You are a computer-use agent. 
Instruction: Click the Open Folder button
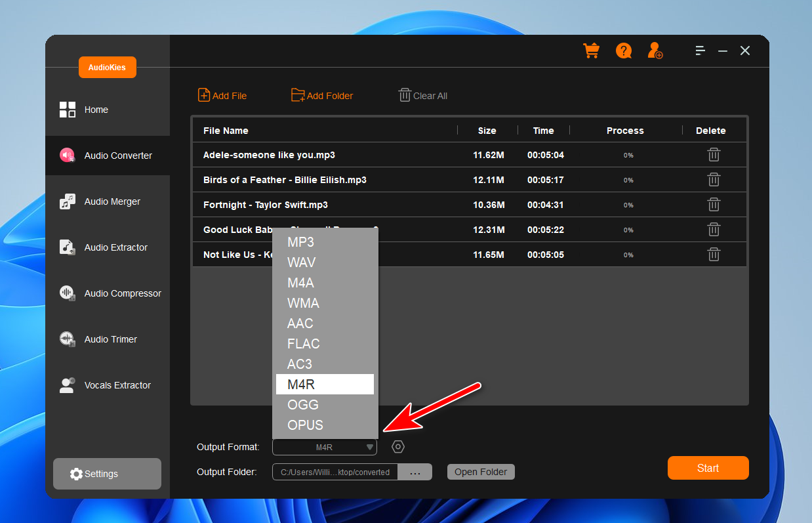coord(481,472)
